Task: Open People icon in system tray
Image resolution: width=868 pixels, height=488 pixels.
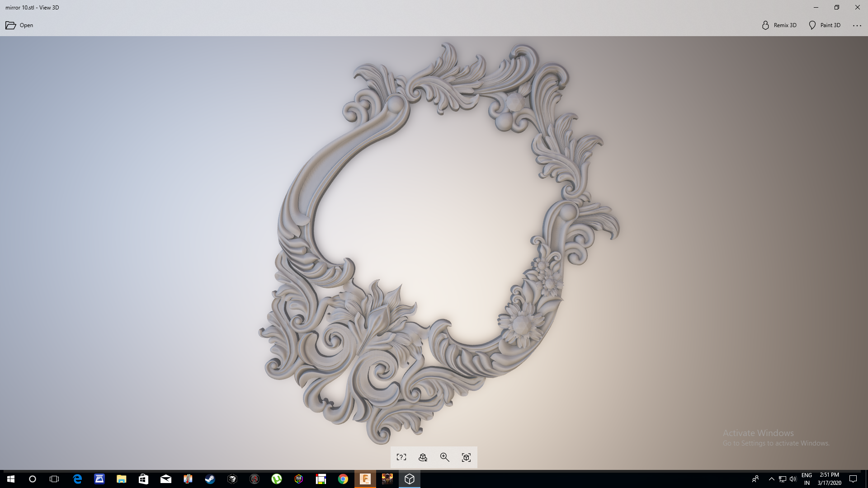Action: pos(755,479)
